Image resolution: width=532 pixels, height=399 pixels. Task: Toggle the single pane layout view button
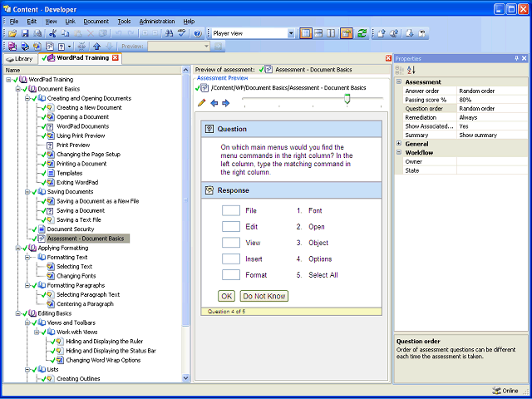coord(306,33)
